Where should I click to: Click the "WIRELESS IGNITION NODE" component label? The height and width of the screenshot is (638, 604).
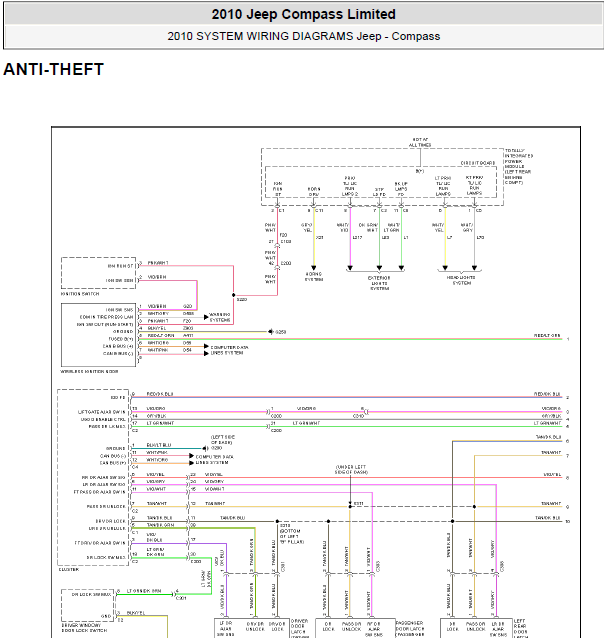(89, 371)
